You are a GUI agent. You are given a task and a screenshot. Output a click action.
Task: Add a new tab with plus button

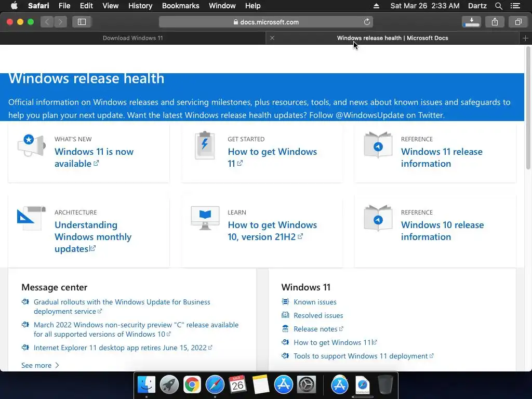525,38
